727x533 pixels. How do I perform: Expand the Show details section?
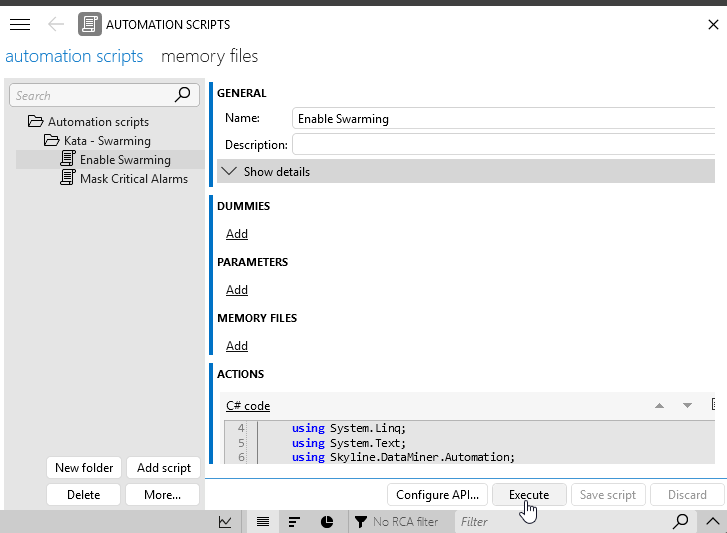pyautogui.click(x=466, y=171)
